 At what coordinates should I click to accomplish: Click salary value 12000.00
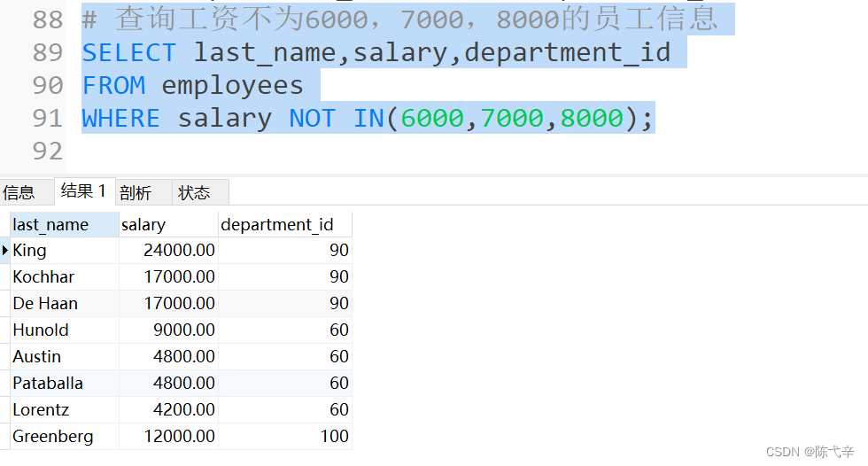pos(169,436)
